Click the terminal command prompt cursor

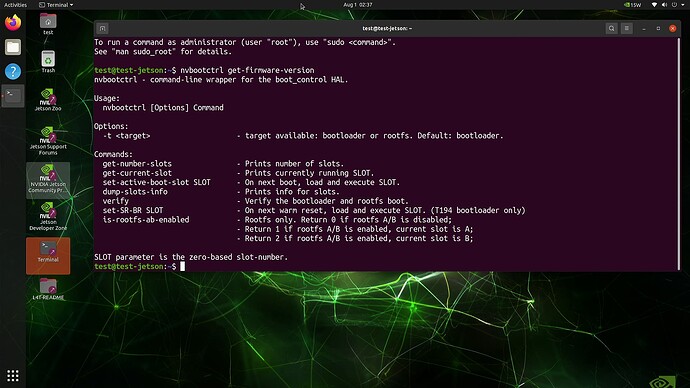182,266
